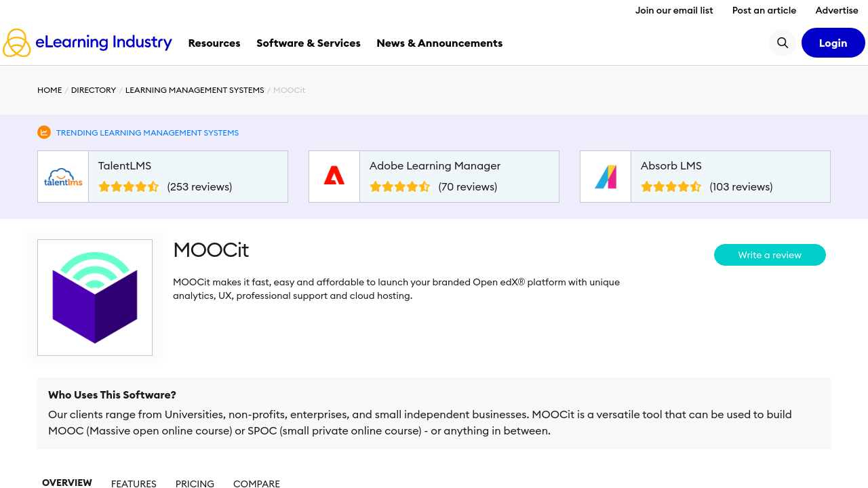This screenshot has height=488, width=868.
Task: Click the TalentLMS logo thumbnail
Action: pos(63,177)
